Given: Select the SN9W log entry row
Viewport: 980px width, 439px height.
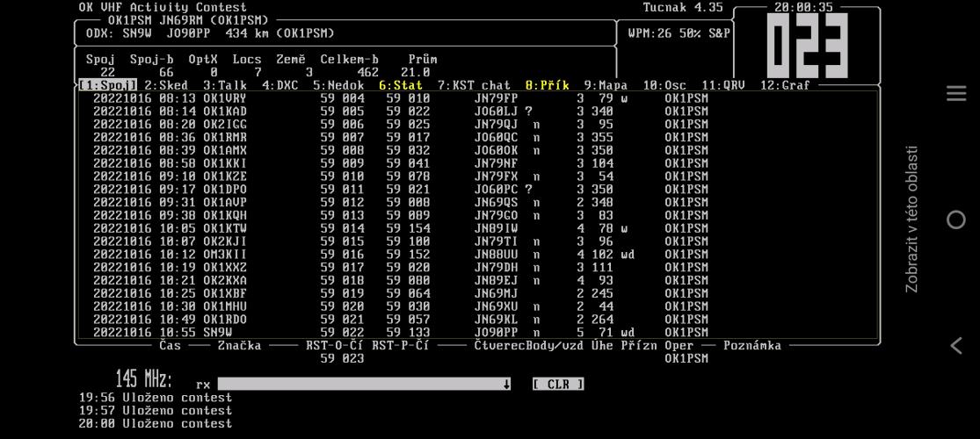Looking at the screenshot, I should click(x=396, y=333).
